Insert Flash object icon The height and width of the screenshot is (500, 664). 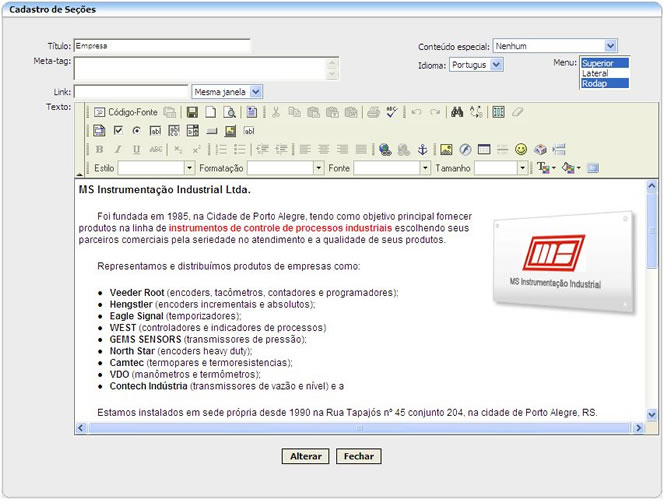point(465,149)
